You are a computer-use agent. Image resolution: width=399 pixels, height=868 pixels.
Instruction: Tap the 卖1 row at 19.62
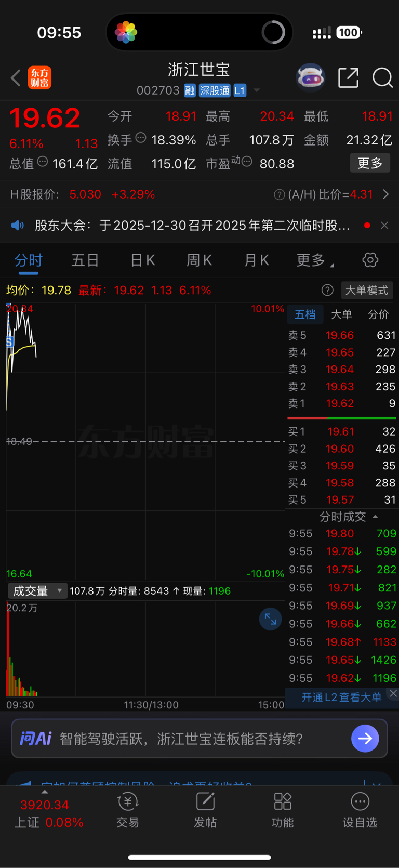coord(342,403)
